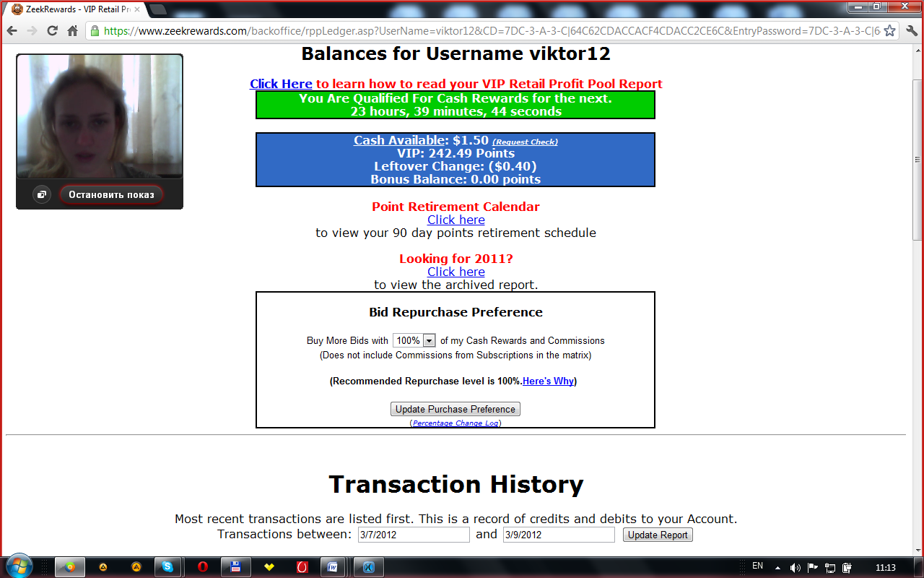This screenshot has width=924, height=578.
Task: Open the Chrome wrench menu
Action: point(911,31)
